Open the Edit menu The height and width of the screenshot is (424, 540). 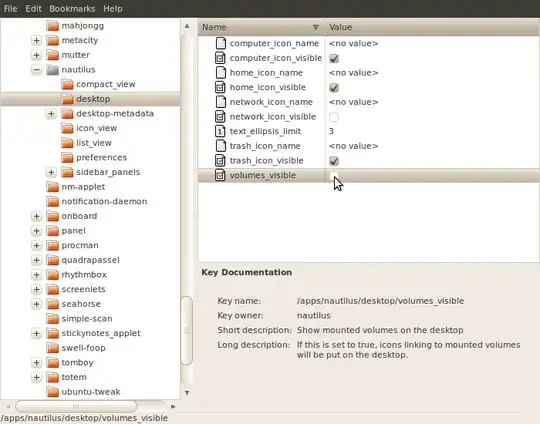(x=33, y=9)
